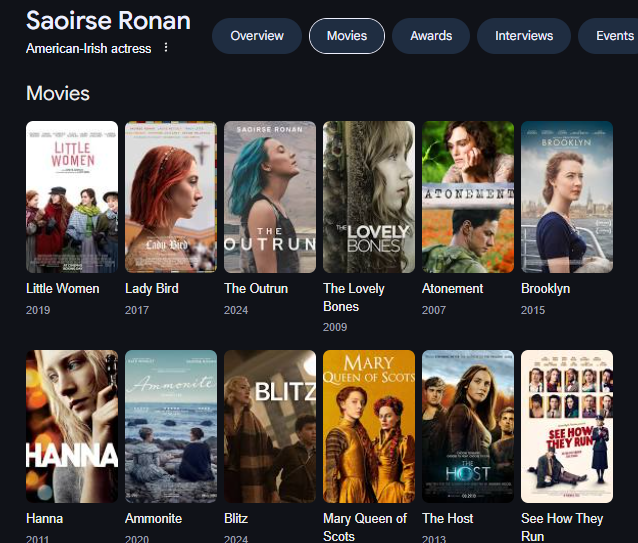Viewport: 638px width, 543px height.
Task: Click the Brooklyn title link
Action: point(545,288)
